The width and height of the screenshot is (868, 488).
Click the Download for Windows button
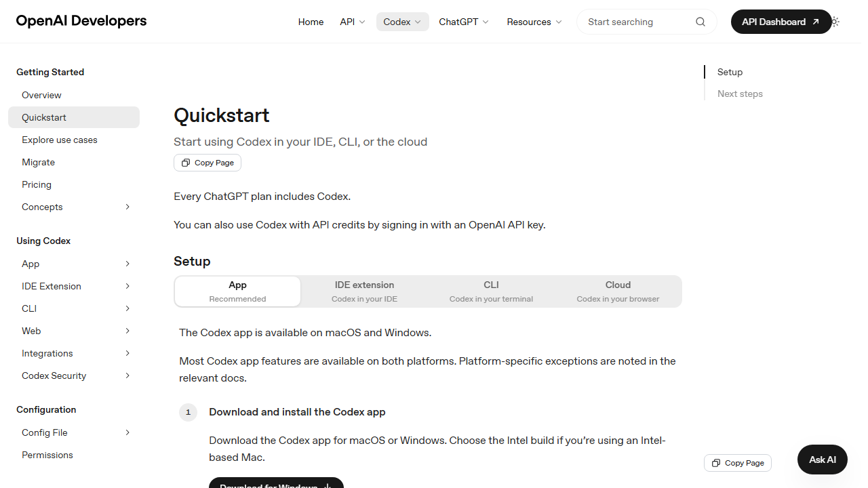276,483
